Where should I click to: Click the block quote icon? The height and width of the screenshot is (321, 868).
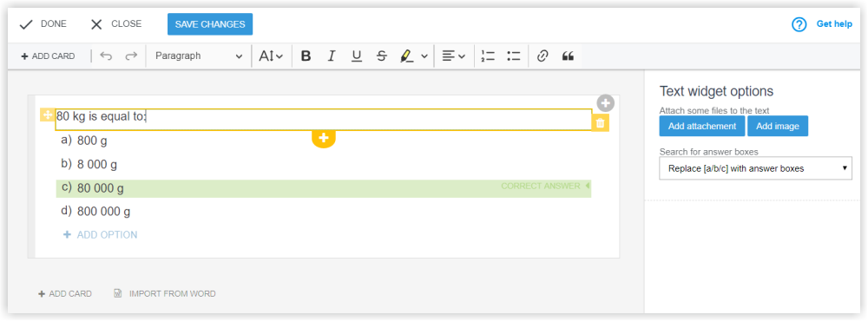(x=568, y=56)
